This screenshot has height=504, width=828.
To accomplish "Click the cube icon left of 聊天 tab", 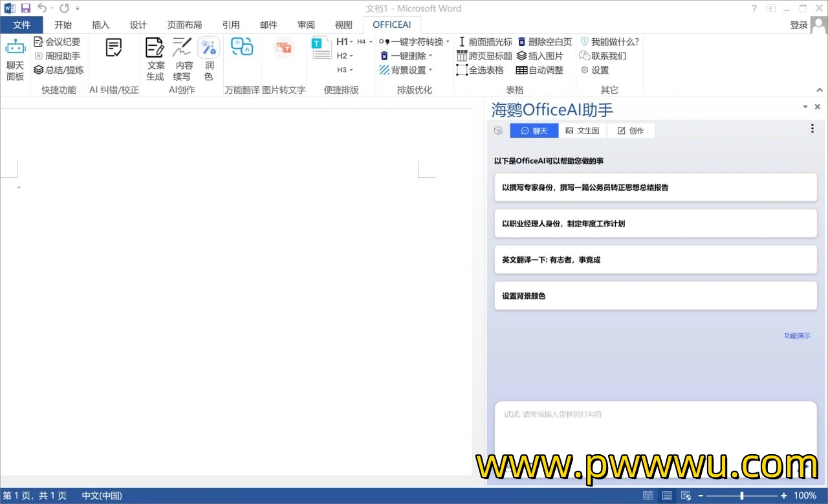I will [x=498, y=131].
